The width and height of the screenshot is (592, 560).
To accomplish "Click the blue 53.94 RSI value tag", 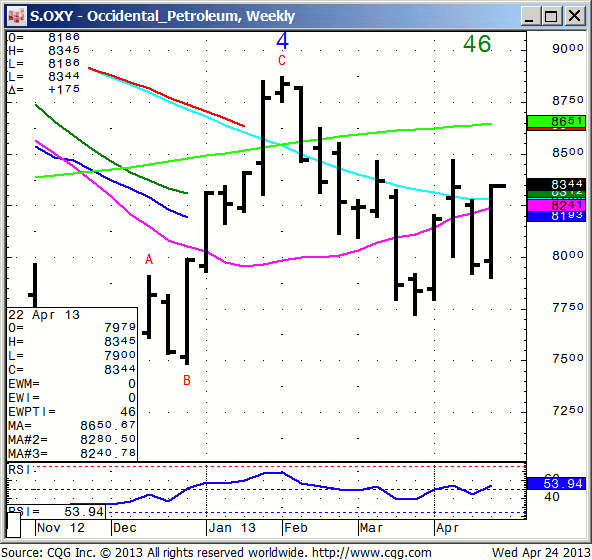I will pos(556,483).
